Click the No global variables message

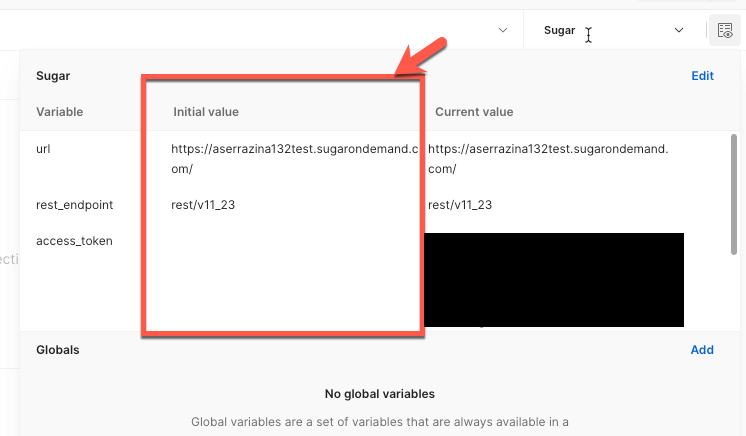click(x=380, y=394)
